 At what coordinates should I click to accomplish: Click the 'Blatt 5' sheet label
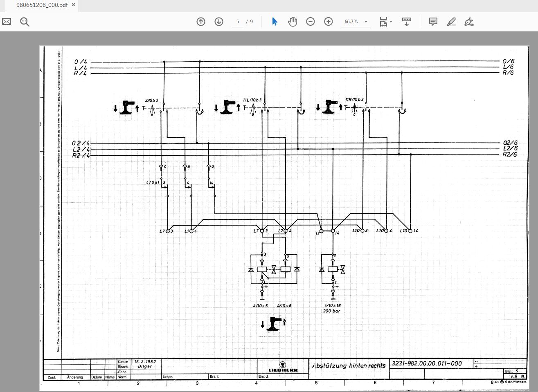tap(512, 371)
